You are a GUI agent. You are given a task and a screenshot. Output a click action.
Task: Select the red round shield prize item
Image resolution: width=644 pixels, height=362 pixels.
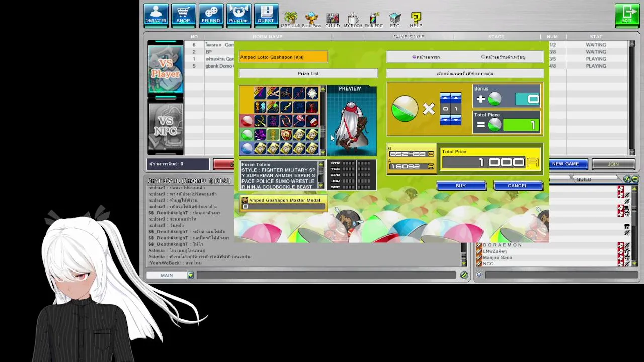(286, 134)
